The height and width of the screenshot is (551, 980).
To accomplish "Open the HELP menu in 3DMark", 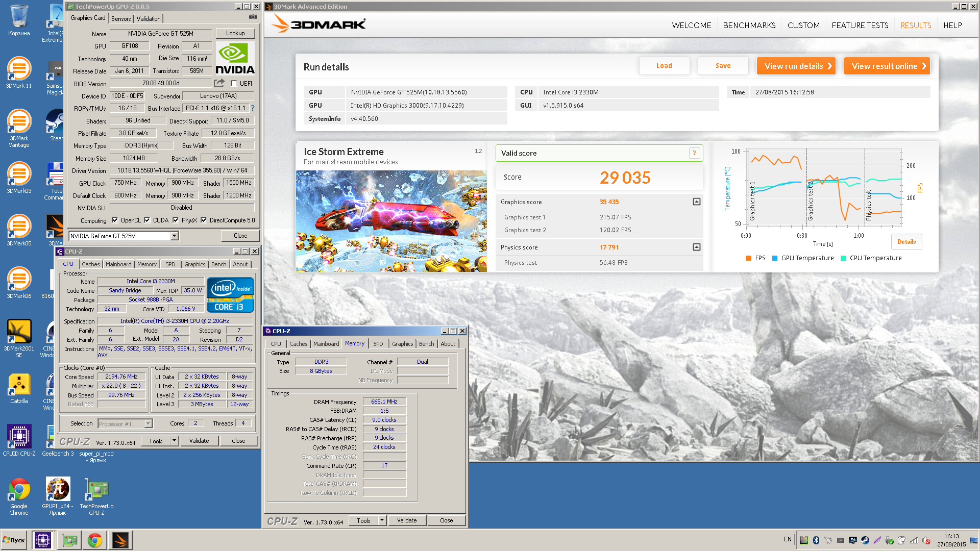I will [x=952, y=25].
